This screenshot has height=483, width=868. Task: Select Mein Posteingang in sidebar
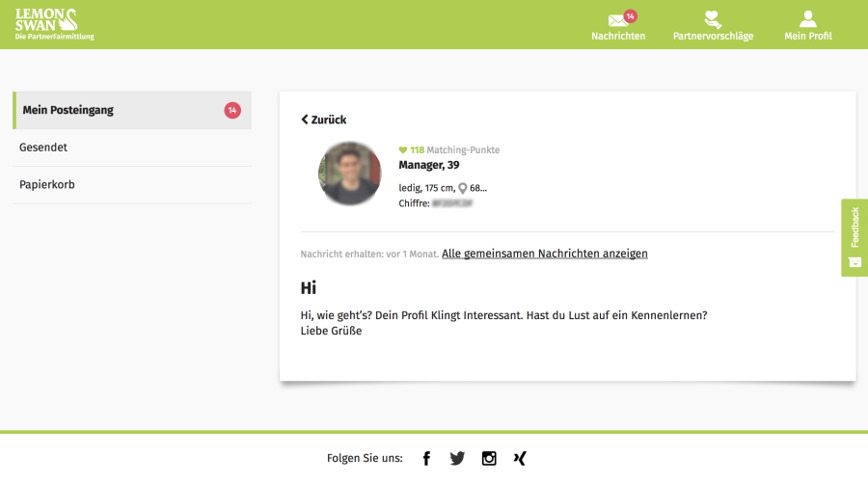132,110
